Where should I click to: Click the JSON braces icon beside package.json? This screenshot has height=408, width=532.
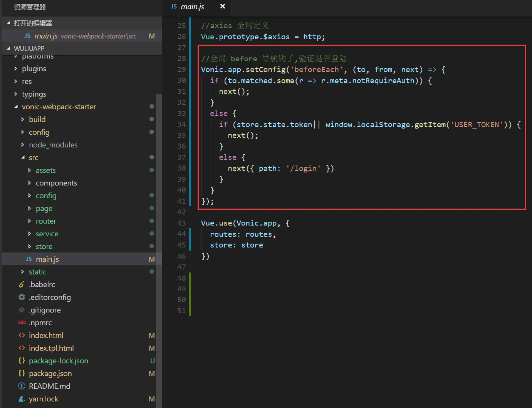(x=22, y=373)
